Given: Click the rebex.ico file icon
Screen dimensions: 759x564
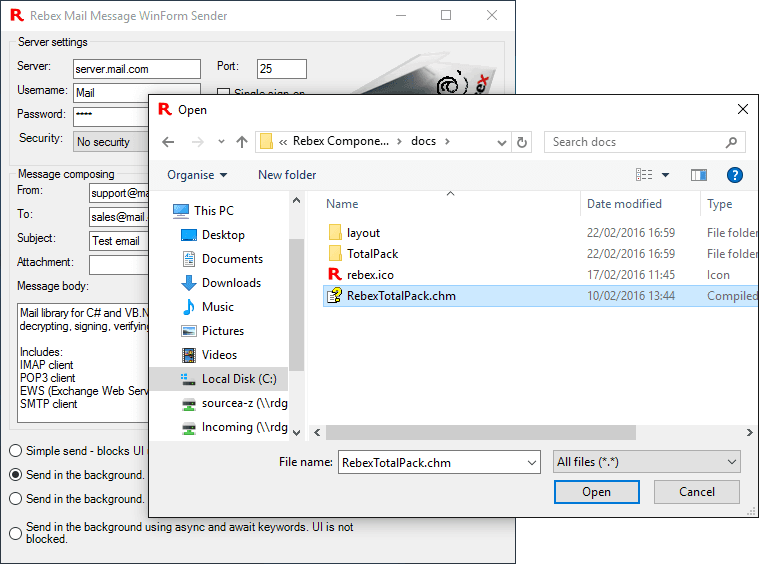Looking at the screenshot, I should 335,274.
